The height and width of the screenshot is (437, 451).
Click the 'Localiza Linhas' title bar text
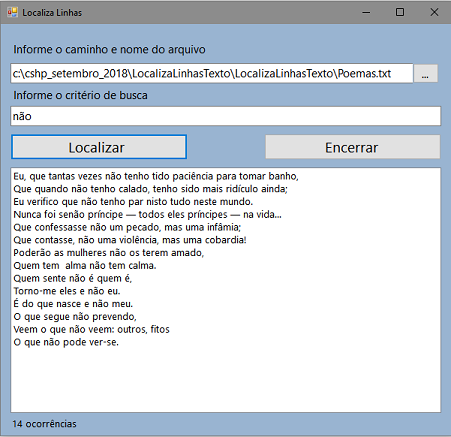(52, 13)
